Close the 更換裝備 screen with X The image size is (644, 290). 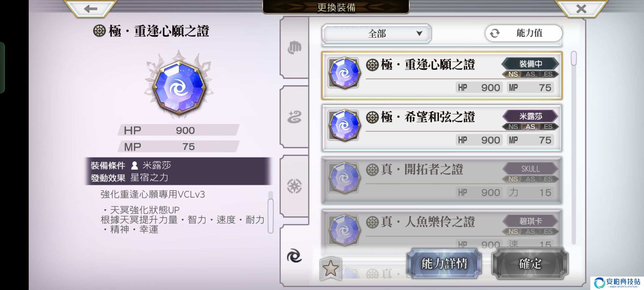coord(581,9)
